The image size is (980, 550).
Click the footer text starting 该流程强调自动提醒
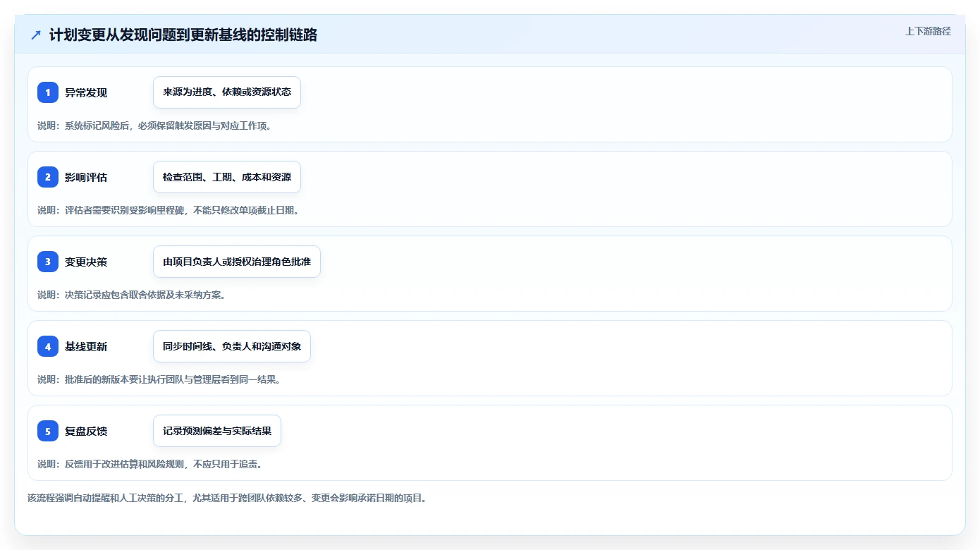(227, 498)
